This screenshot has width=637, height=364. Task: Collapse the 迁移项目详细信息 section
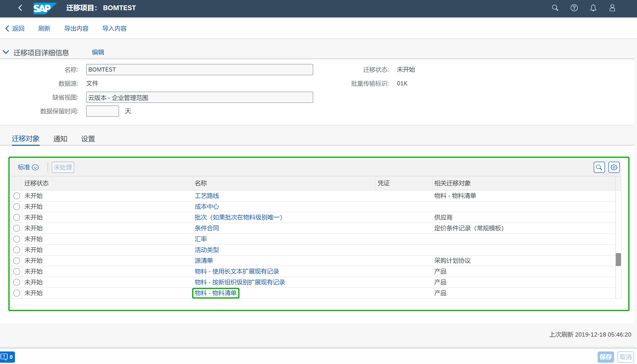(6, 52)
